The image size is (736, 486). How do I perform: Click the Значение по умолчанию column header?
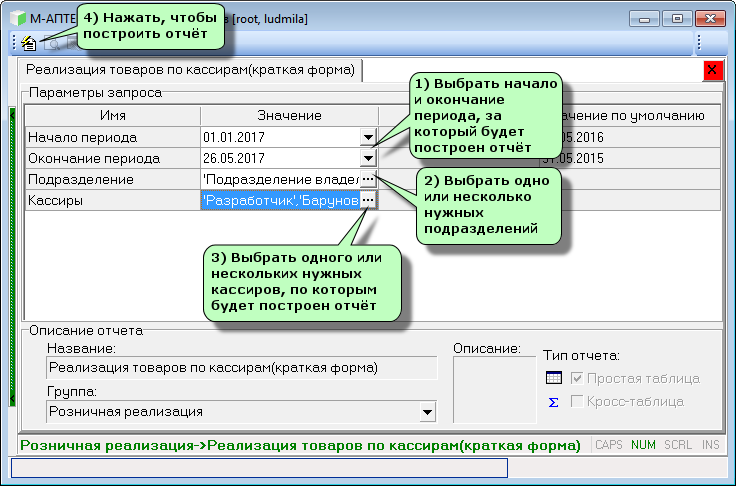629,116
